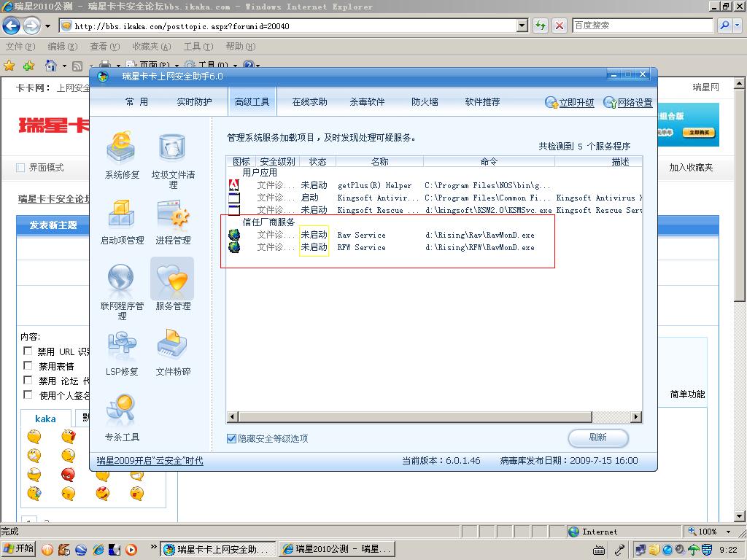
Task: Click 百度搜索 search box
Action: point(643,26)
